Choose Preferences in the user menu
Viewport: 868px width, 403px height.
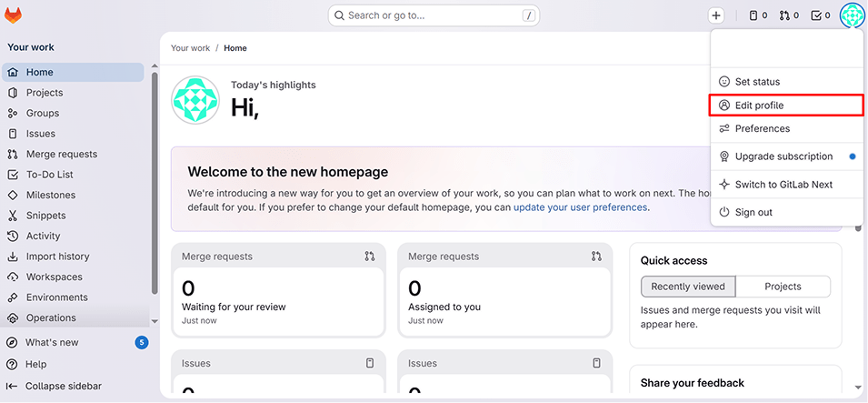tap(762, 128)
